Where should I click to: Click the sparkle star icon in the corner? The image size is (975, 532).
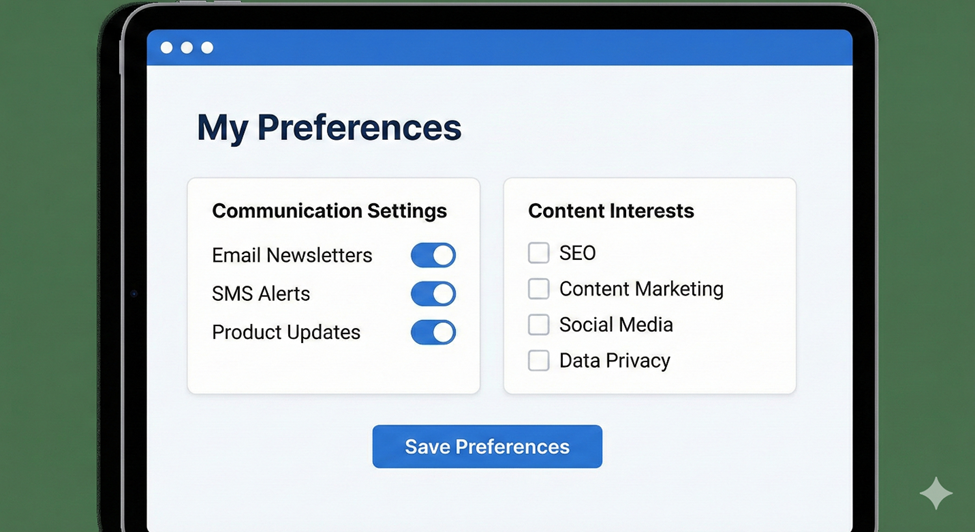tap(937, 494)
